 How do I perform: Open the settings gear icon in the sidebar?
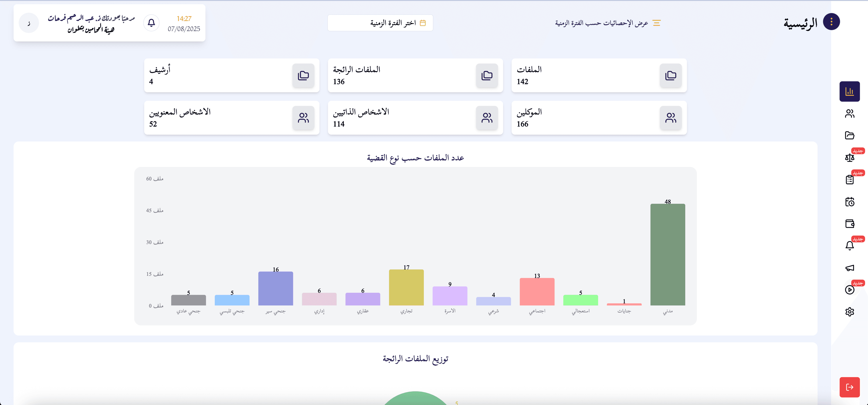coord(850,312)
